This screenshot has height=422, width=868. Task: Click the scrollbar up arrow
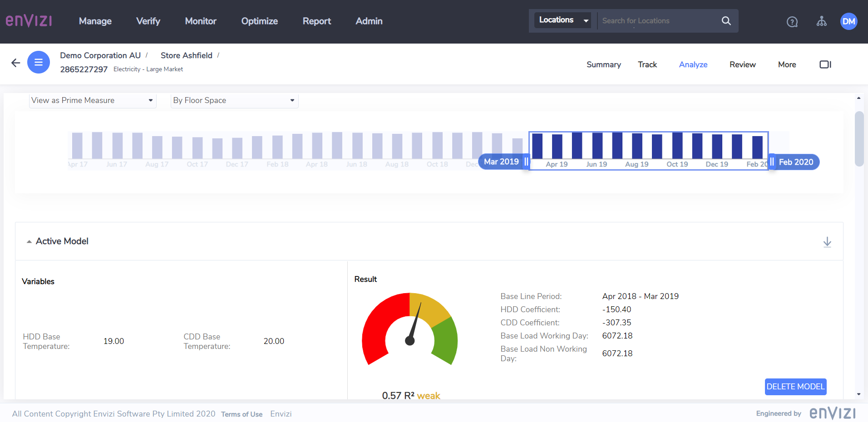pyautogui.click(x=859, y=98)
